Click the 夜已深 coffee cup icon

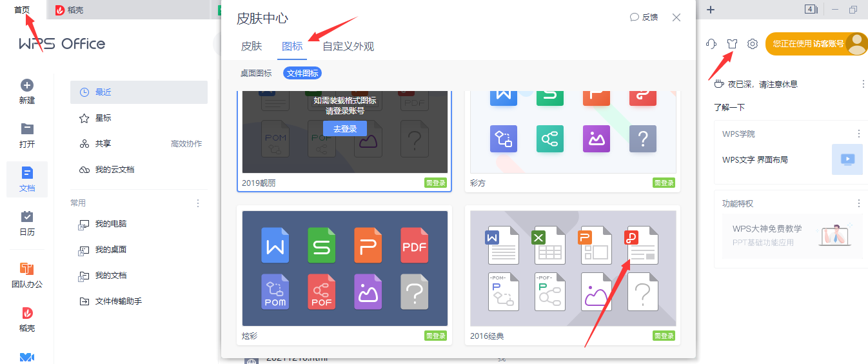719,83
